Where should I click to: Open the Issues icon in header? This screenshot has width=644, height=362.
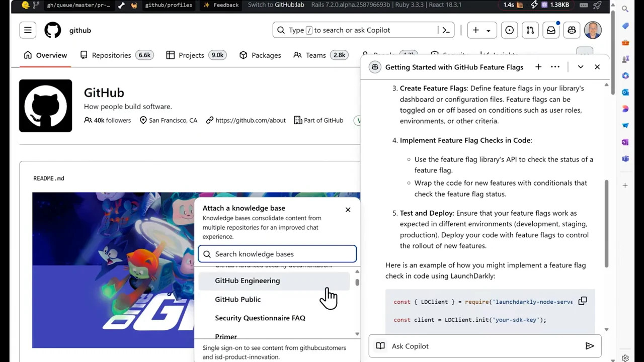509,30
